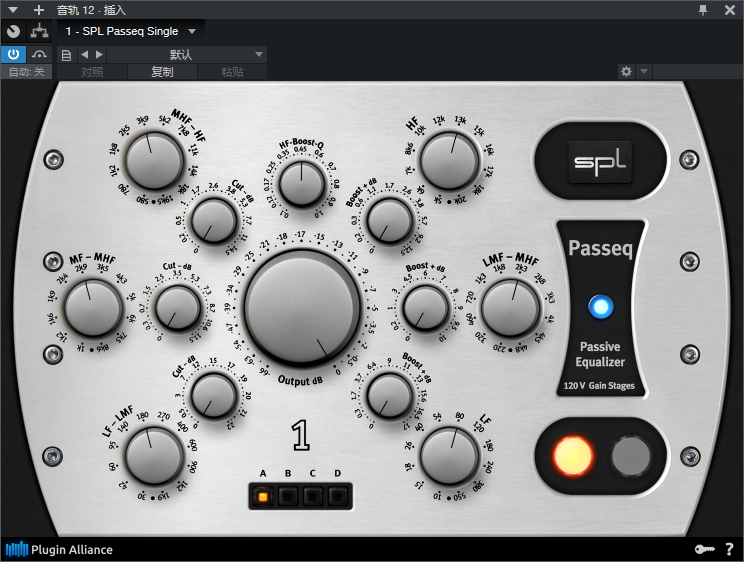The image size is (744, 562).
Task: Click the 120 V Gain Stages label
Action: tap(599, 385)
